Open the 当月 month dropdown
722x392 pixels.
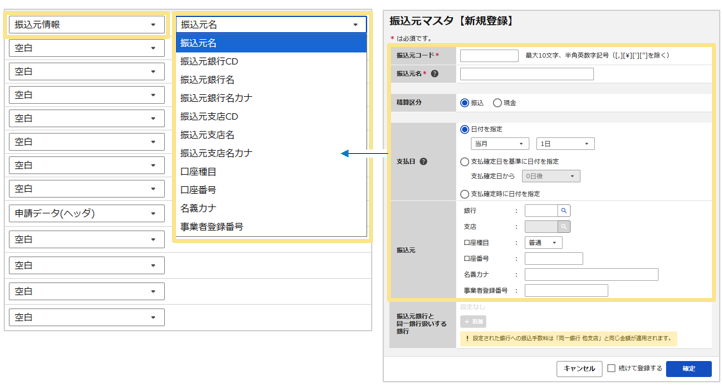[500, 144]
